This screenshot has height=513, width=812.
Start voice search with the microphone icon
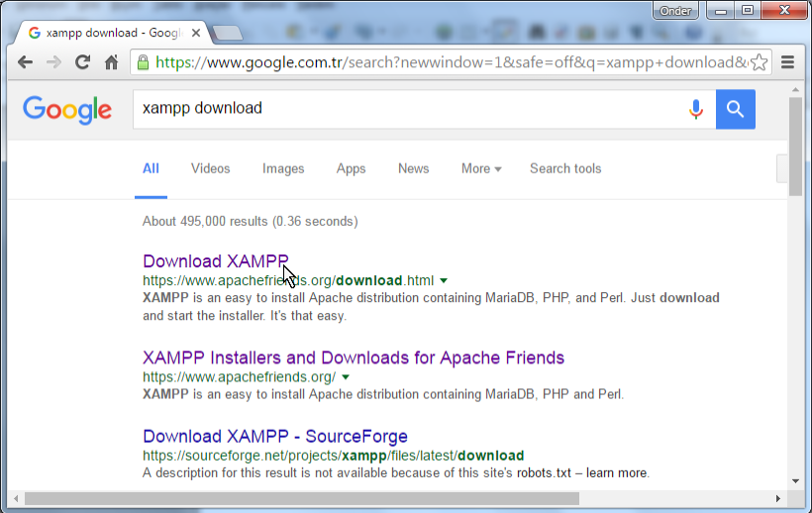point(696,109)
